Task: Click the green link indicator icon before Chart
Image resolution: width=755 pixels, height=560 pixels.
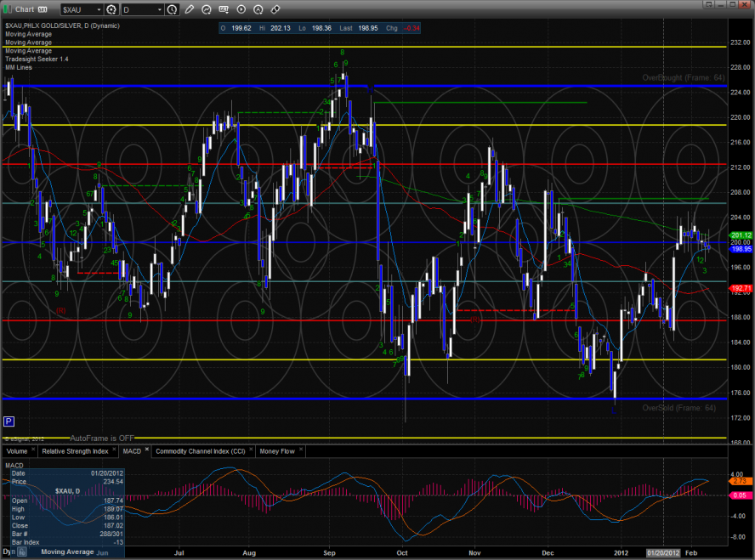Action: (7, 9)
